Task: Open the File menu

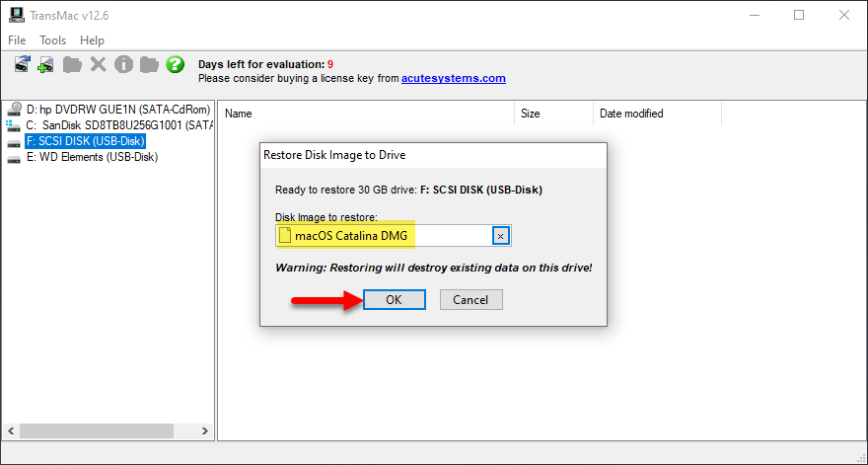Action: (17, 40)
